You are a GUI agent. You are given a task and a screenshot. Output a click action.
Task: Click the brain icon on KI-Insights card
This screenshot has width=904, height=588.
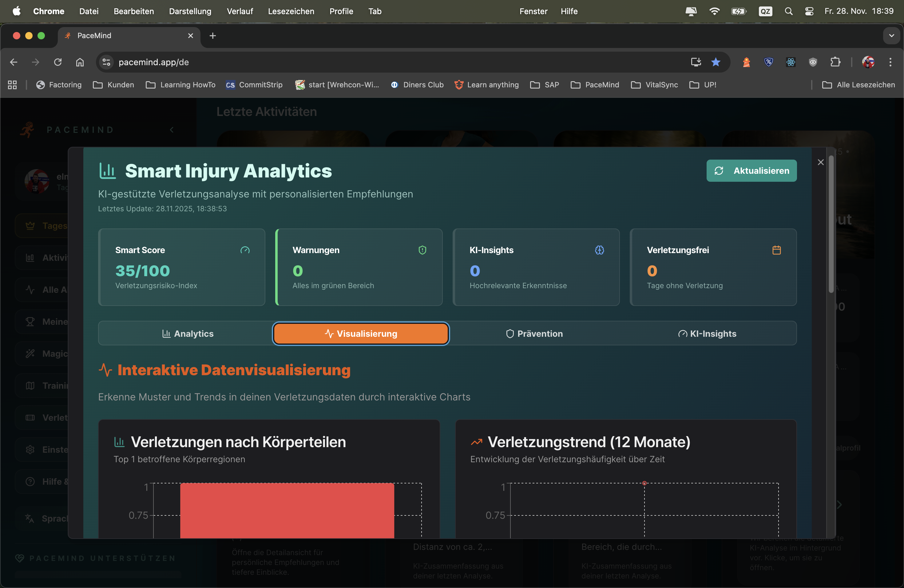[599, 250]
